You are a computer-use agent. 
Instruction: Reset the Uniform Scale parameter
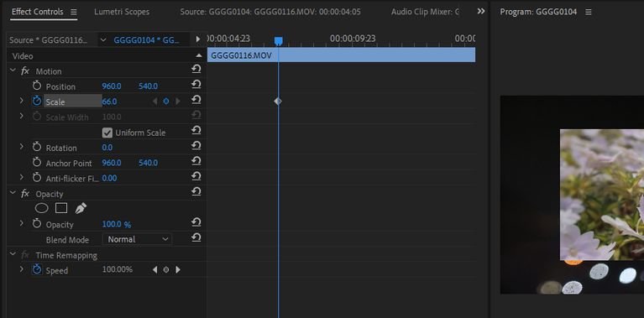(x=196, y=131)
